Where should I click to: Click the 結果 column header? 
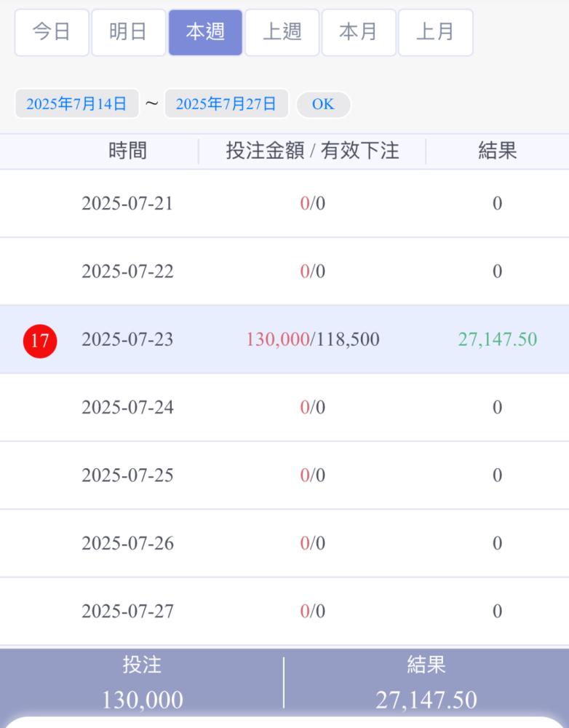498,151
